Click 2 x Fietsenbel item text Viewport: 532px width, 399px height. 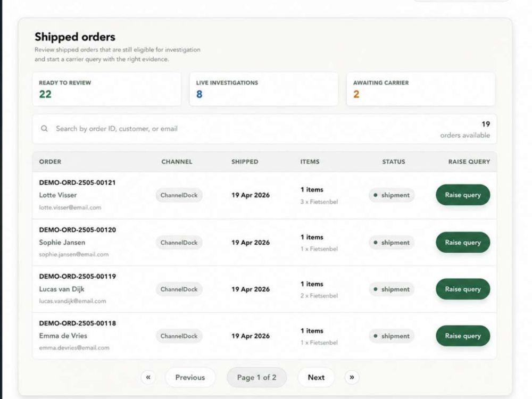pos(319,296)
